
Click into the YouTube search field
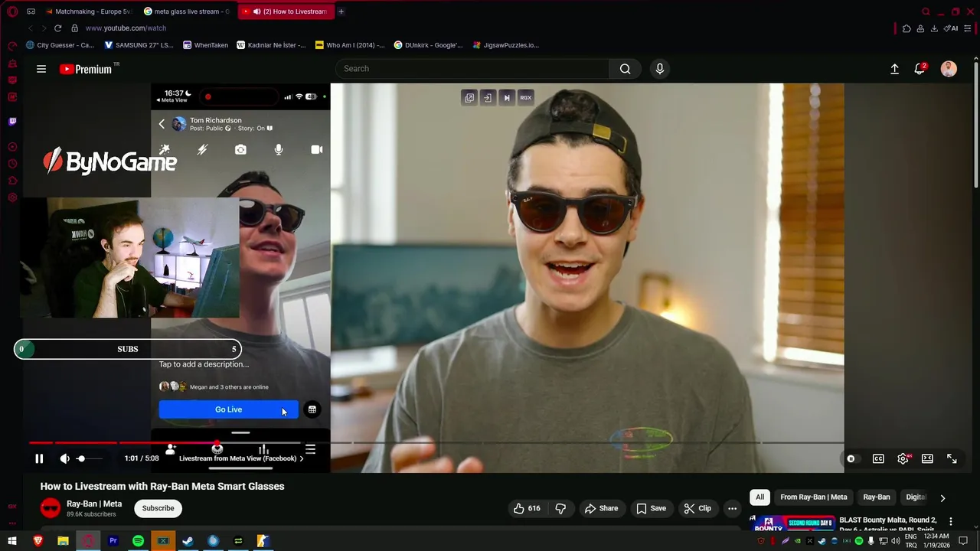pos(472,69)
